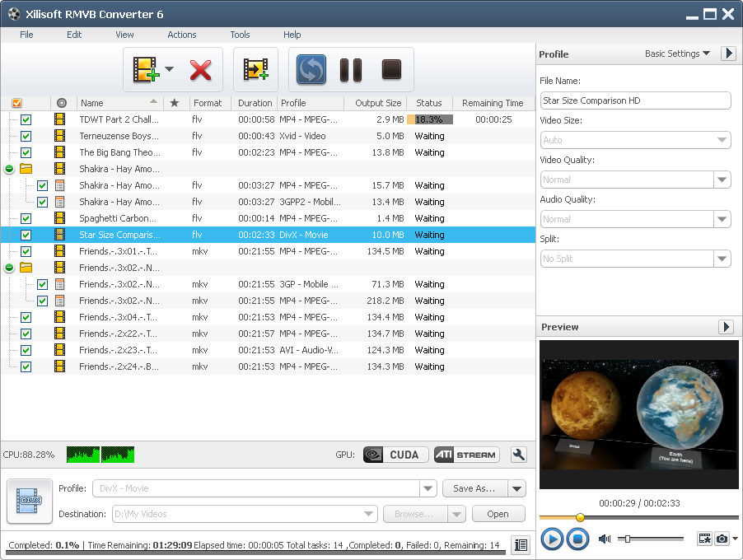
Task: Click the Save As... button
Action: point(474,488)
